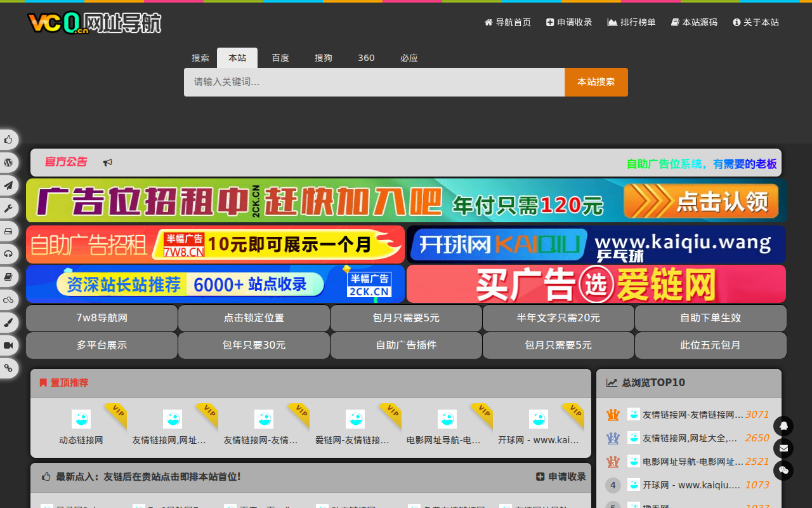Open 关于本站 in the top menu

(756, 22)
